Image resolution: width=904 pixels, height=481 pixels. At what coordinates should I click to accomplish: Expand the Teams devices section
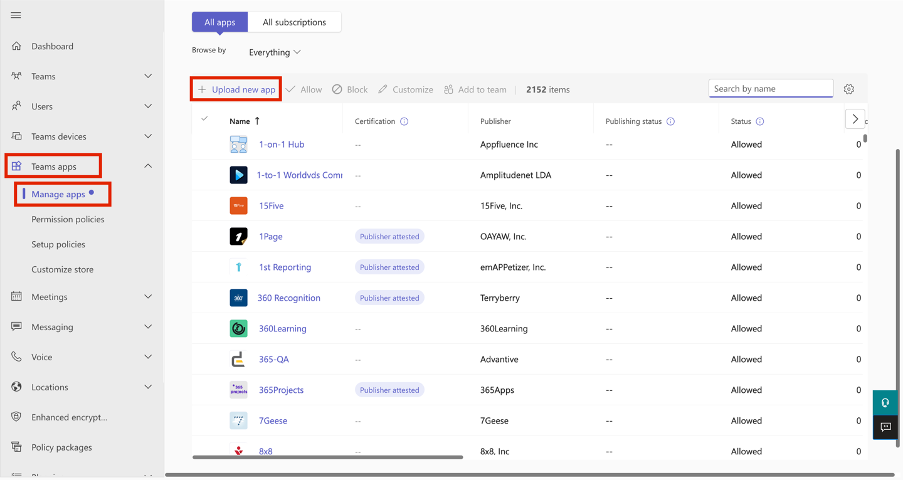148,136
